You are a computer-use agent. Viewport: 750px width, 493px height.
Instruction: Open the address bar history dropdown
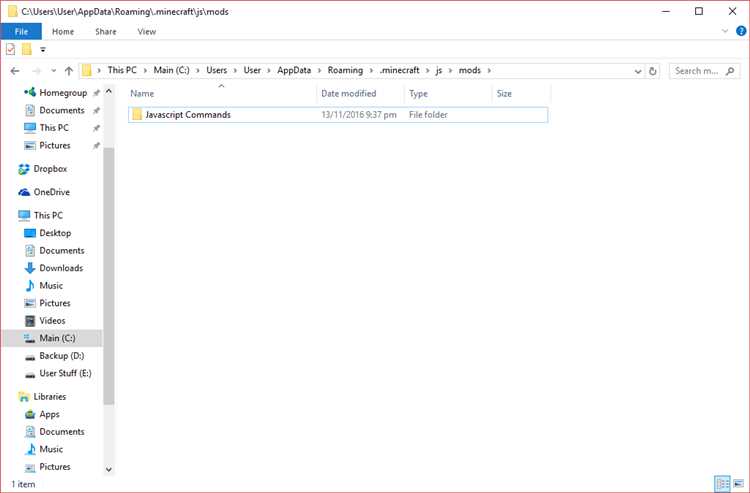638,71
